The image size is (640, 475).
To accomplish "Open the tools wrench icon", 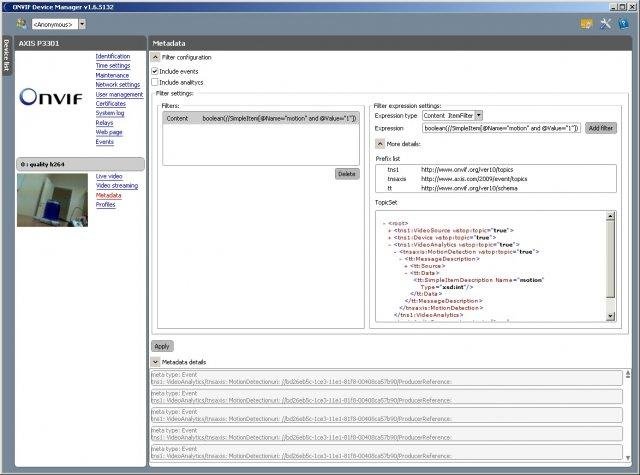I will (x=606, y=23).
